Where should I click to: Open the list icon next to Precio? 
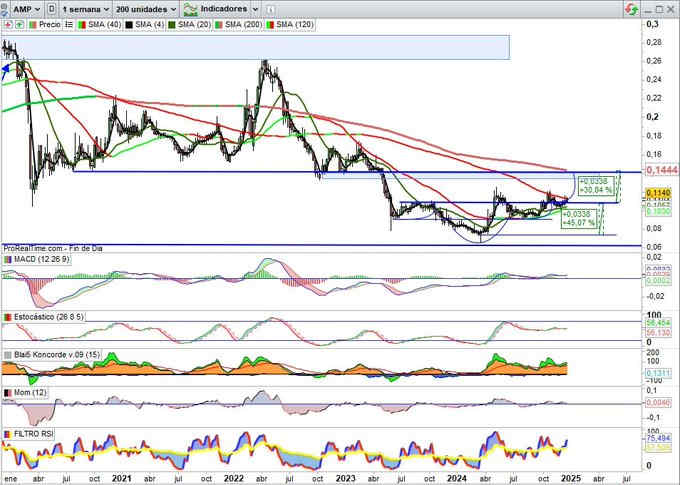(x=69, y=25)
